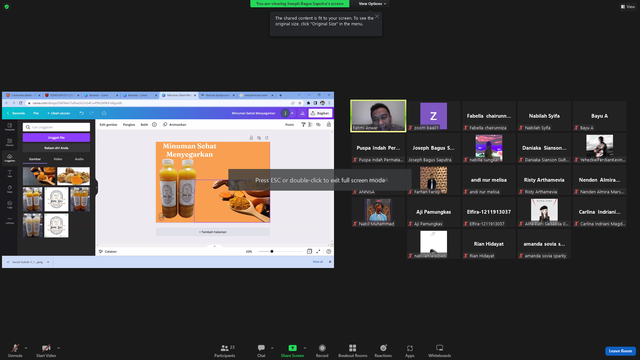Open the Elemen sidebar panel

tap(9, 142)
